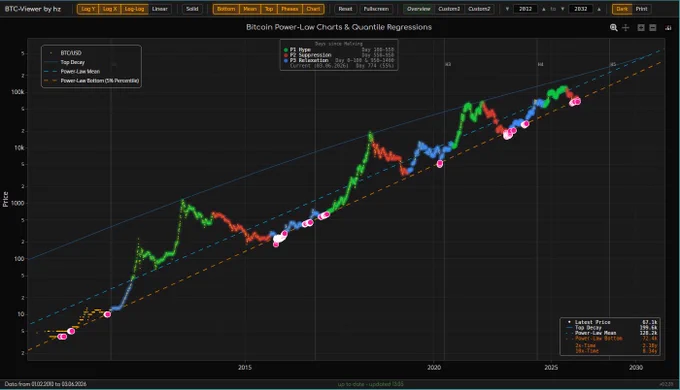Toggle the Log Y axis option

pyautogui.click(x=88, y=9)
